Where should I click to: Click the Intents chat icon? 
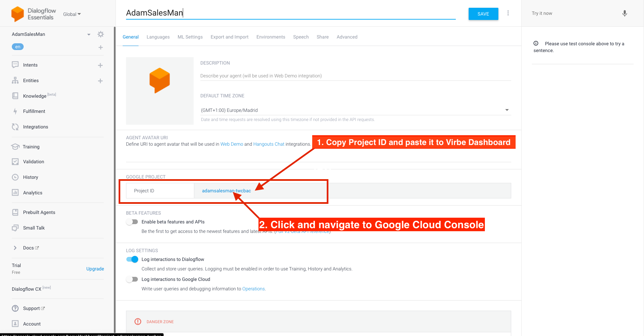tap(15, 65)
